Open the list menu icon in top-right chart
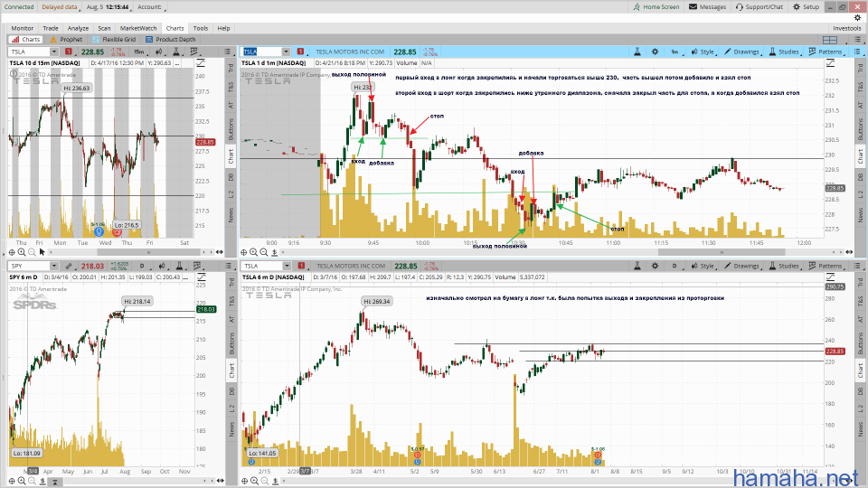 click(x=857, y=52)
